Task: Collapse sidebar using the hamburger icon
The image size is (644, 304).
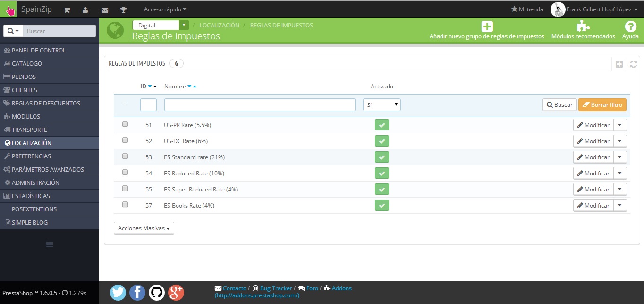Action: point(49,244)
